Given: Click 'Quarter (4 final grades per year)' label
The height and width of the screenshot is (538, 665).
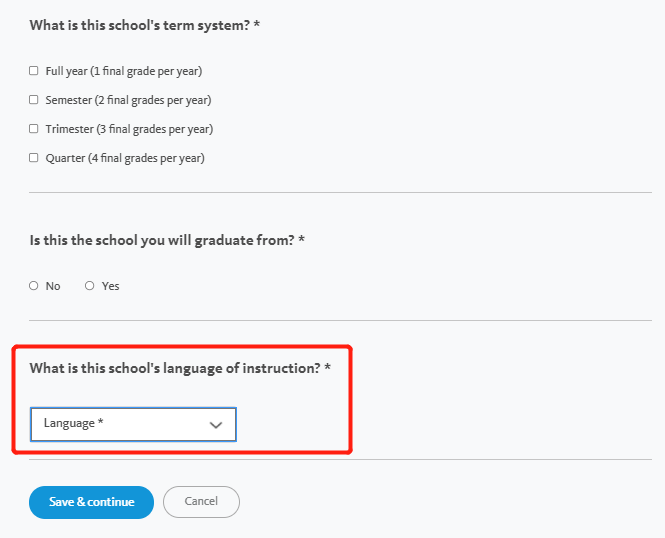Looking at the screenshot, I should [x=125, y=159].
